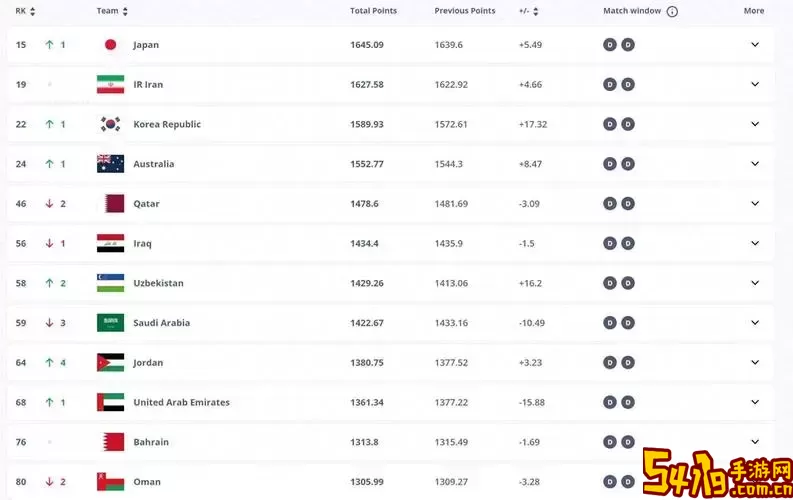This screenshot has width=793, height=500.
Task: Click the United Arab Emirates flag
Action: pos(110,402)
